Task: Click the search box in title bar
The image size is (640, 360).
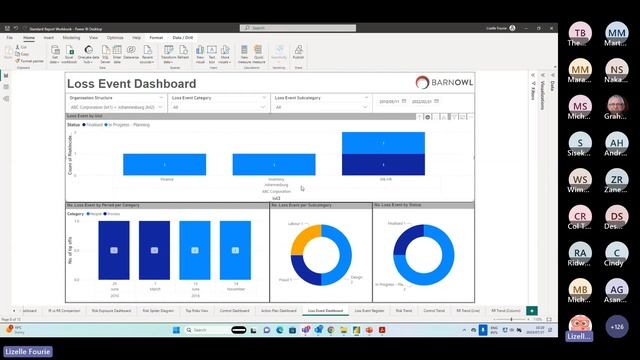Action: point(298,28)
